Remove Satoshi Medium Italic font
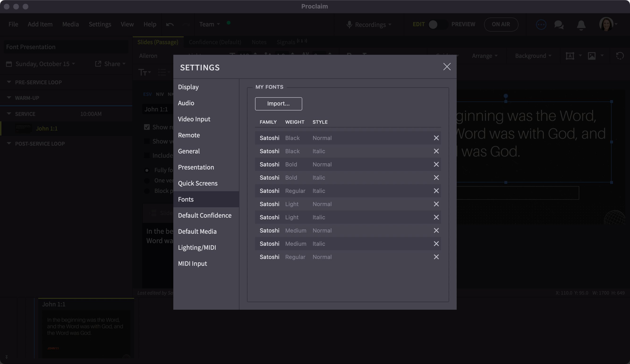 coord(436,244)
